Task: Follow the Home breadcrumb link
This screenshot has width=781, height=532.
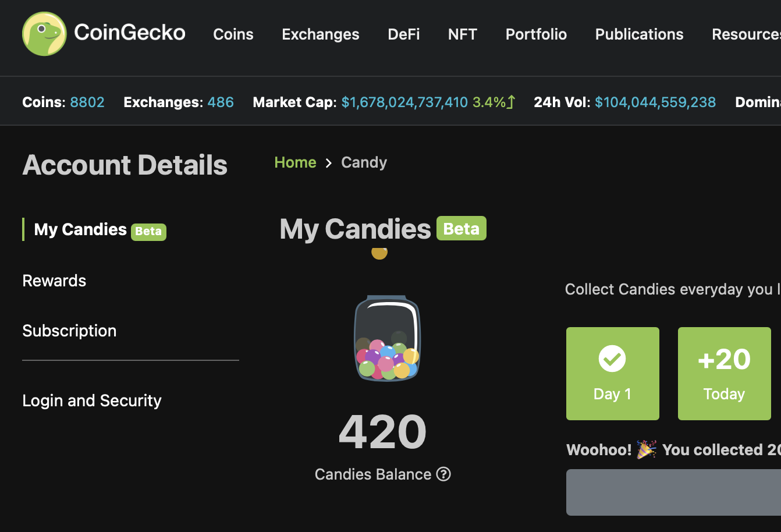Action: click(x=295, y=162)
